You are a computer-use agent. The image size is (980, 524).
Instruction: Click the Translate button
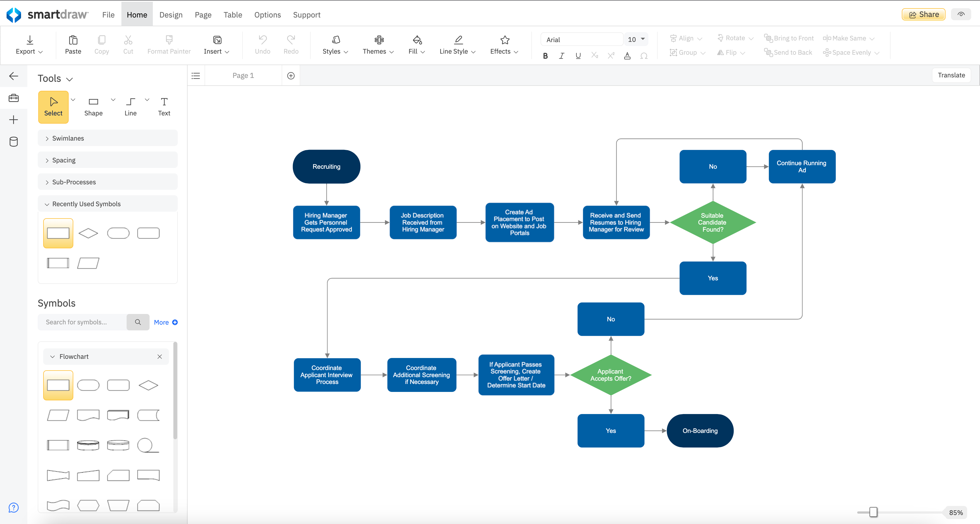(x=951, y=75)
